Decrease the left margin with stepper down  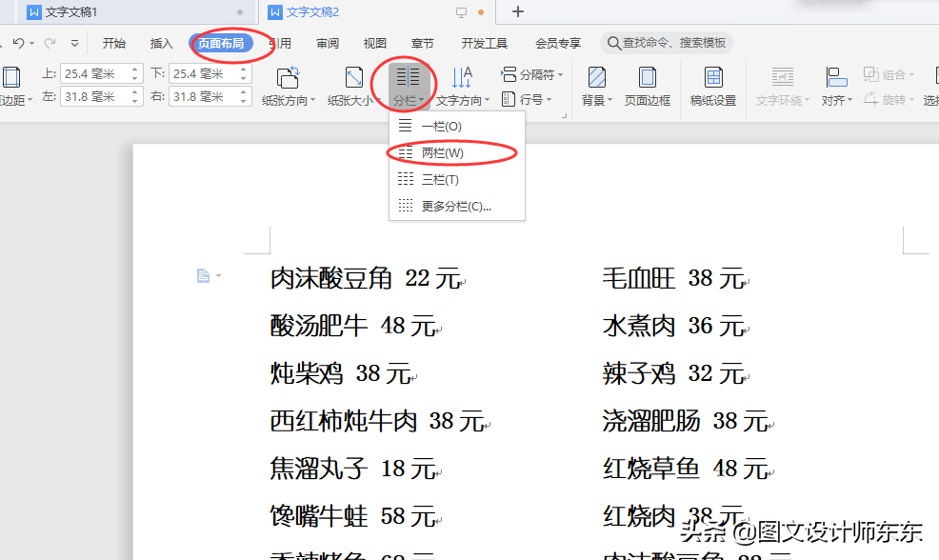(x=134, y=101)
